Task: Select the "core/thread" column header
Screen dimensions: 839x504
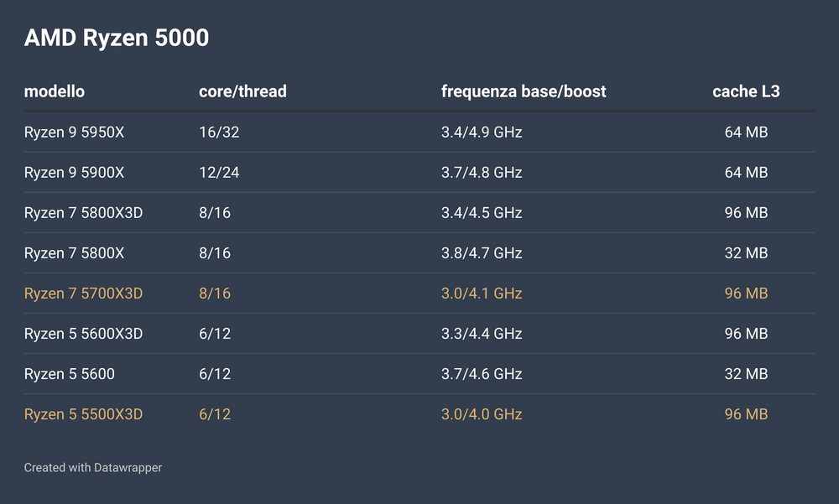Action: [x=242, y=91]
